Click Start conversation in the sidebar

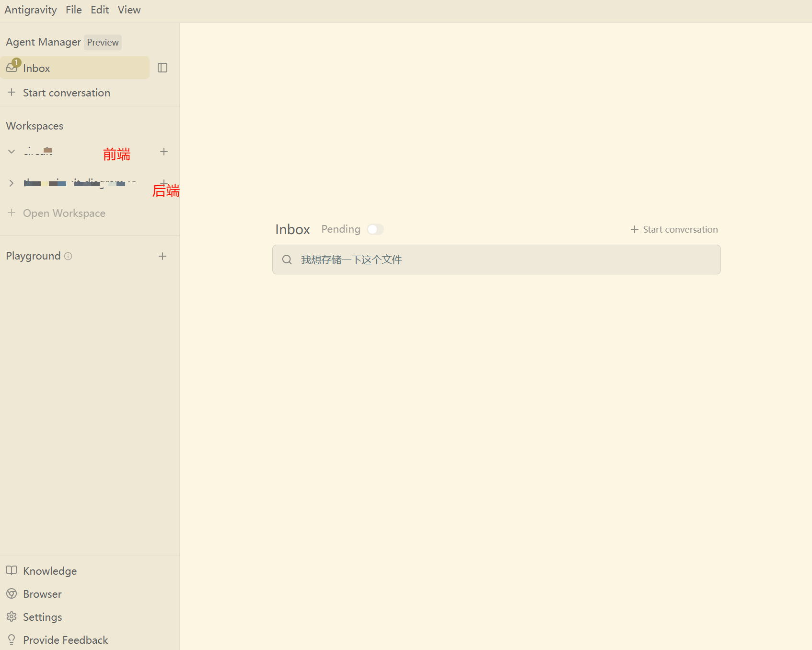tap(67, 93)
